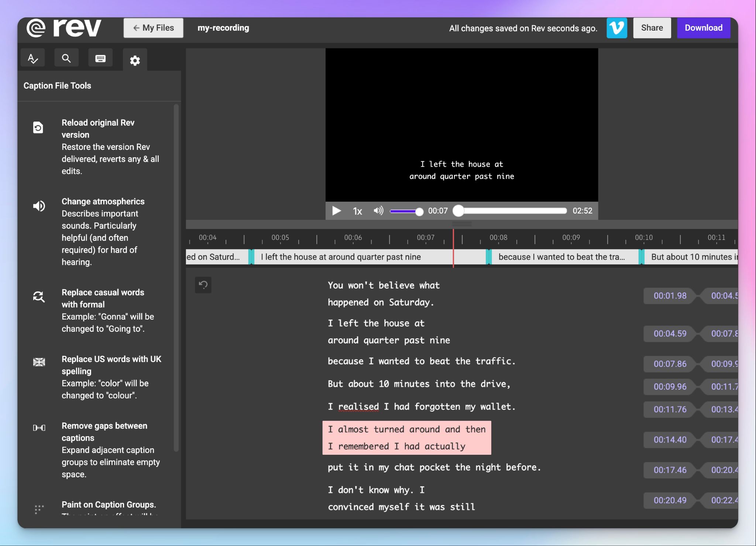The width and height of the screenshot is (756, 546).
Task: Play the video
Action: click(x=336, y=211)
